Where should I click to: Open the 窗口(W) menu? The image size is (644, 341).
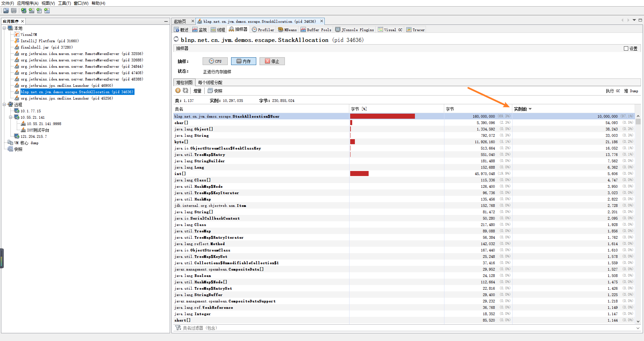click(81, 3)
